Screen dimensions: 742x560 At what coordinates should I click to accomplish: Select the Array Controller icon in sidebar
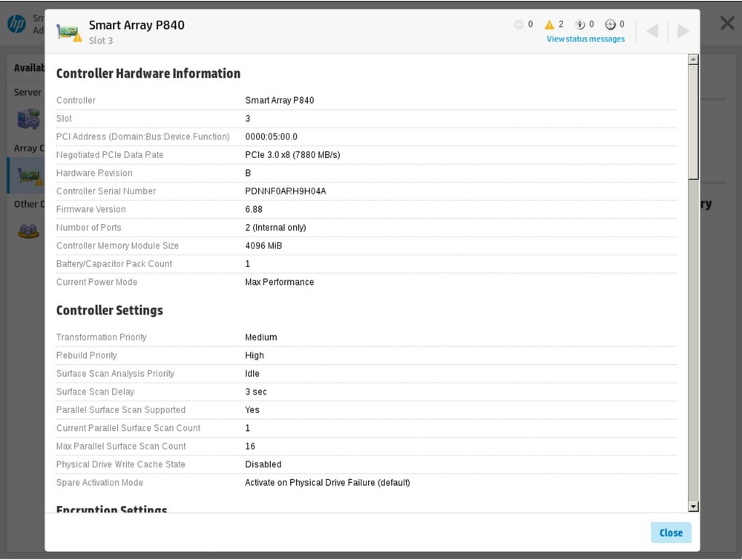(x=28, y=176)
